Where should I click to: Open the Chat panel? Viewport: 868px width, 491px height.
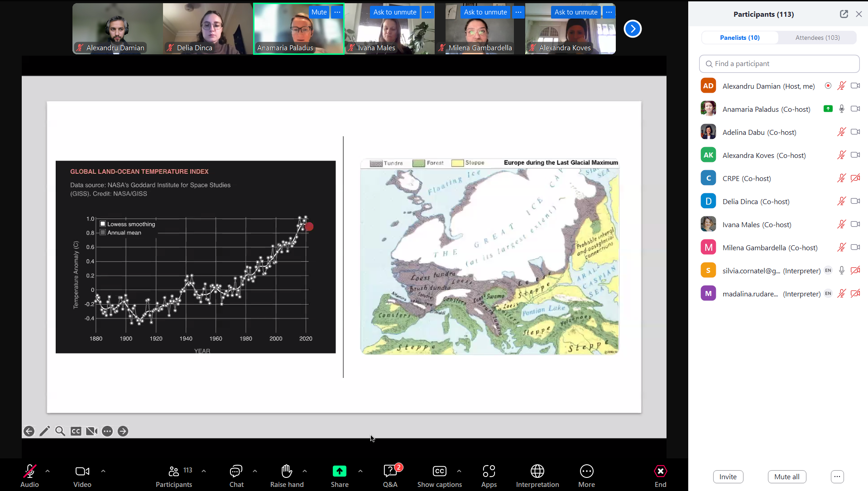coord(236,476)
